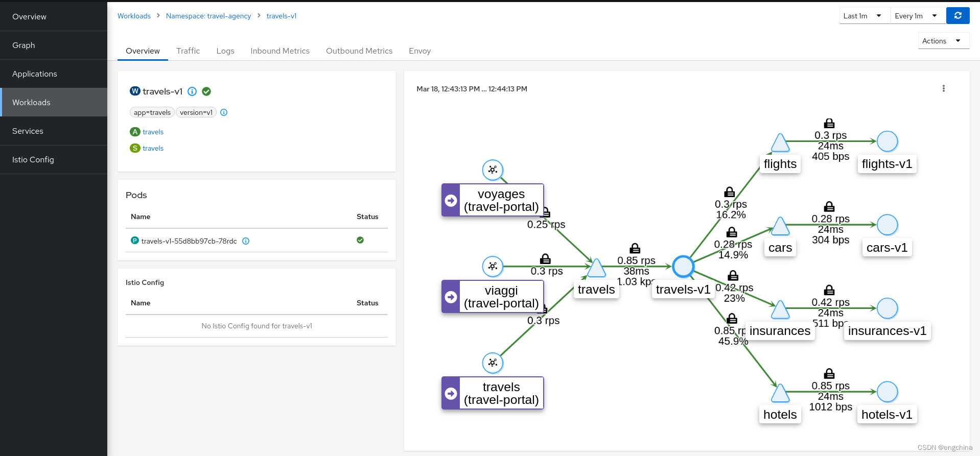Screen dimensions: 980x456
Task: Open the travels application link
Action: [x=153, y=132]
